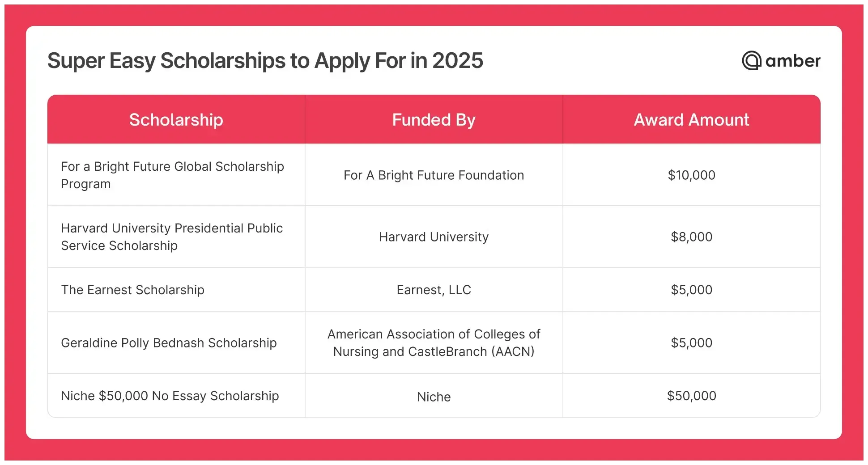Open Niche $50,000 No Essay Scholarship
Screen dimensions: 868x465
[170, 396]
